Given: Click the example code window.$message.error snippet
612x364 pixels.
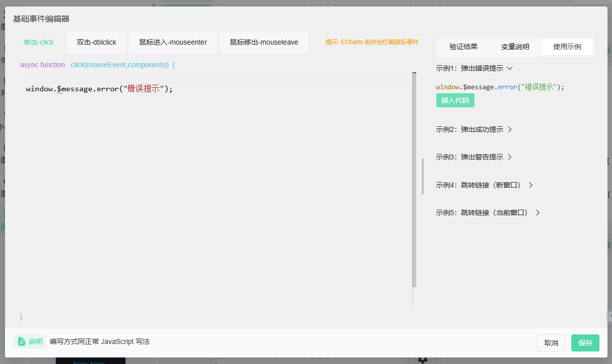Looking at the screenshot, I should pos(500,87).
